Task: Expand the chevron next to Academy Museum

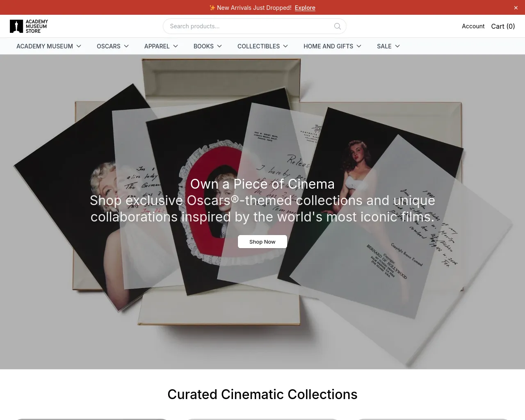Action: (x=79, y=46)
